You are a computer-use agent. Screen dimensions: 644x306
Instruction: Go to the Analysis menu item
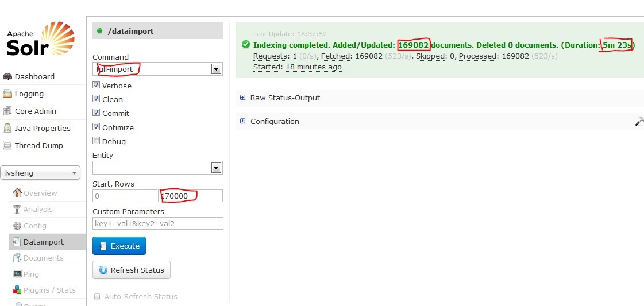37,210
